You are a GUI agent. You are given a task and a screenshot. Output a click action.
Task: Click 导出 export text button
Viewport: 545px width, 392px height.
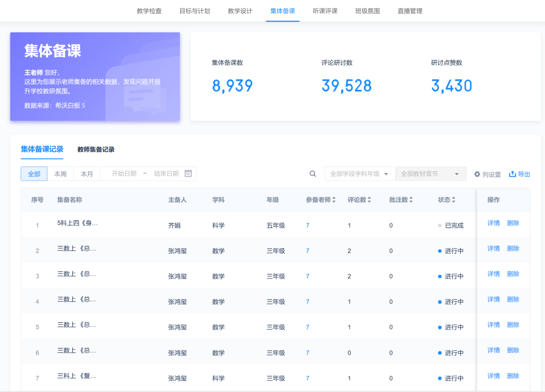[x=524, y=174]
